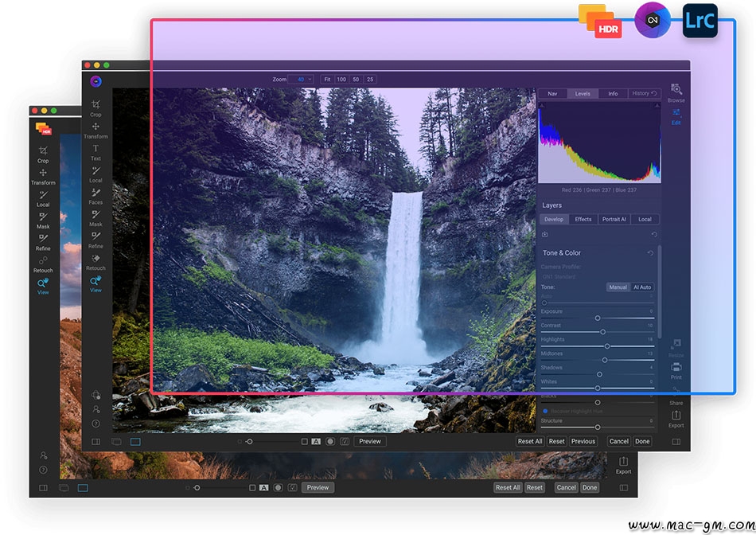The image size is (756, 535).
Task: Reset the Tone & Color section
Action: (x=650, y=253)
